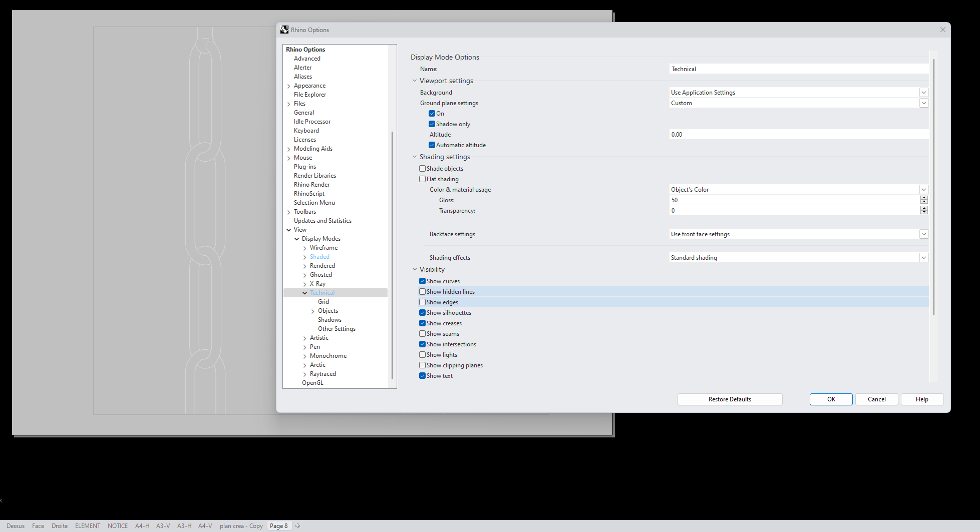This screenshot has height=532, width=980.
Task: Click the options tree vertical scrollbar
Action: (392, 255)
